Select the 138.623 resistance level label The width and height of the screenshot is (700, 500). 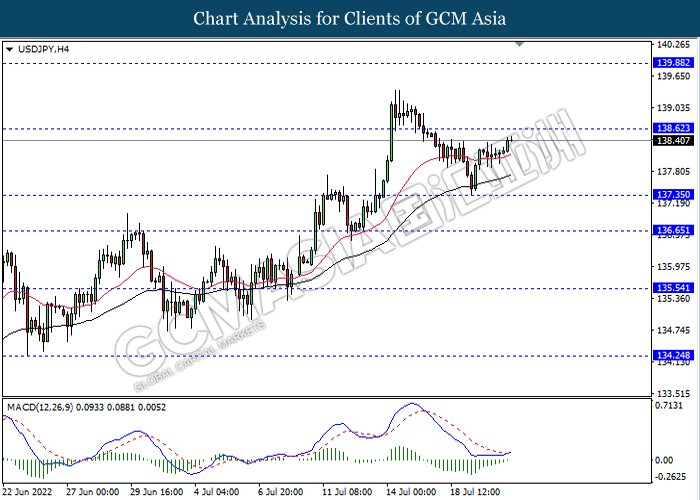coord(673,128)
